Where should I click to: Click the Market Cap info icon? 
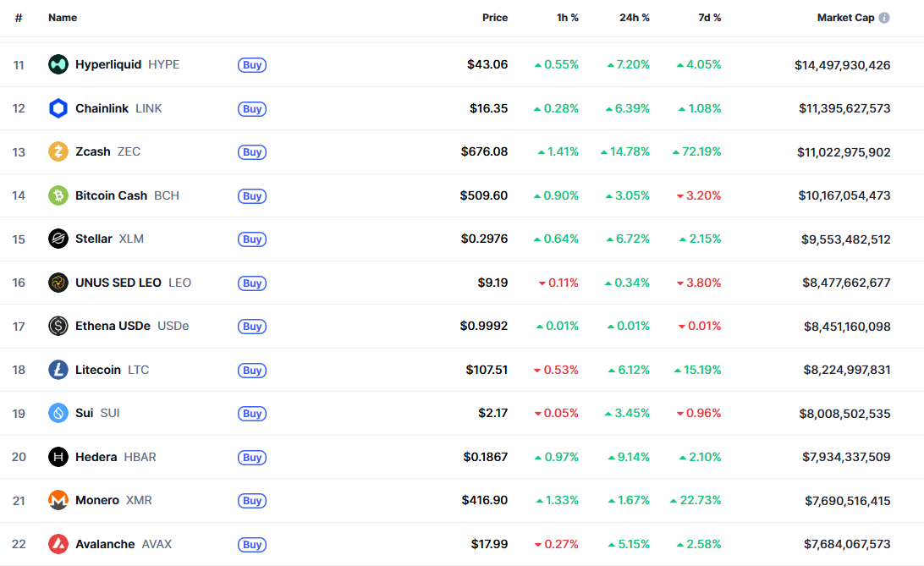coord(884,18)
